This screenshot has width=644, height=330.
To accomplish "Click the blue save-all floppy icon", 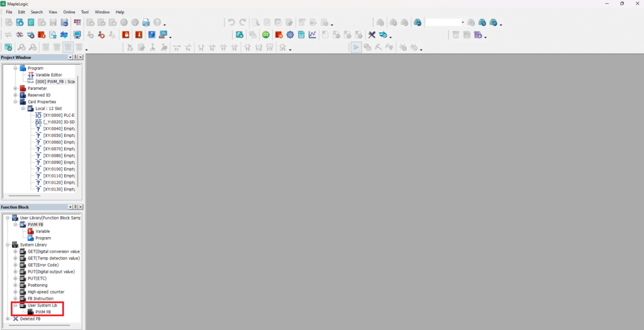I will (64, 22).
